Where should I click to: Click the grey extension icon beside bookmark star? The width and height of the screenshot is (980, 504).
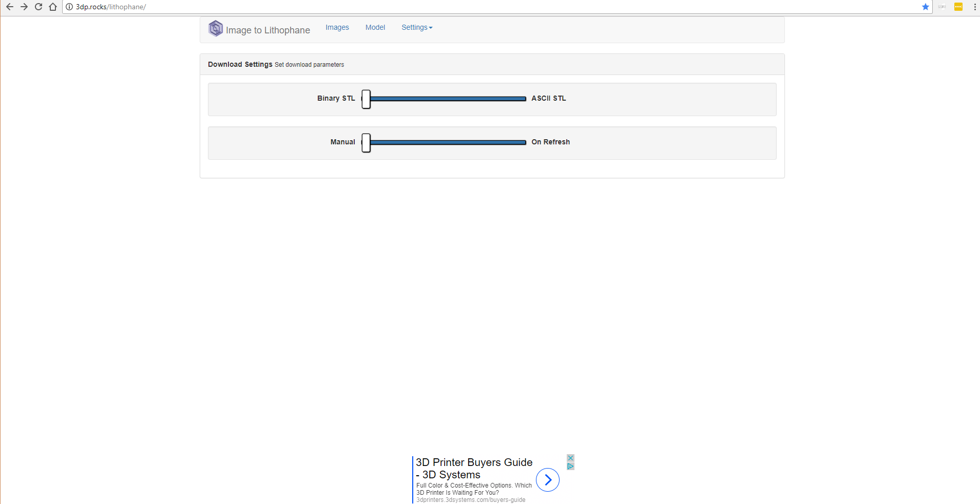[x=942, y=7]
